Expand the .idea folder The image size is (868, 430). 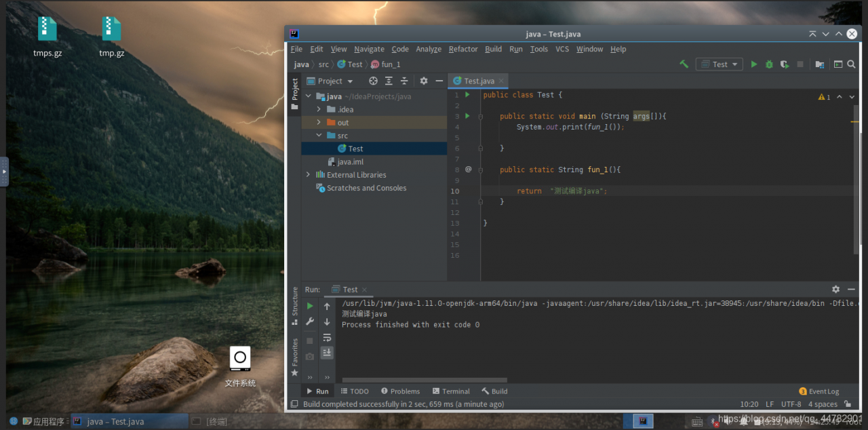(319, 109)
